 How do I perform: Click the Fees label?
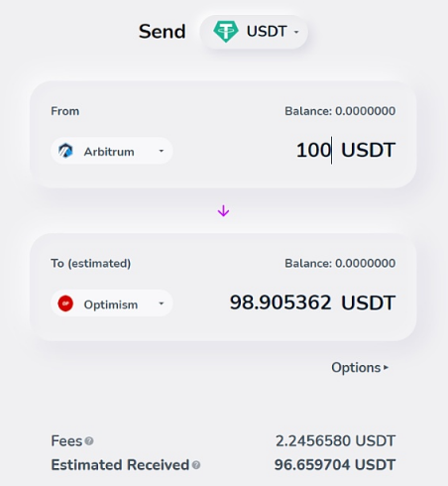tap(66, 441)
